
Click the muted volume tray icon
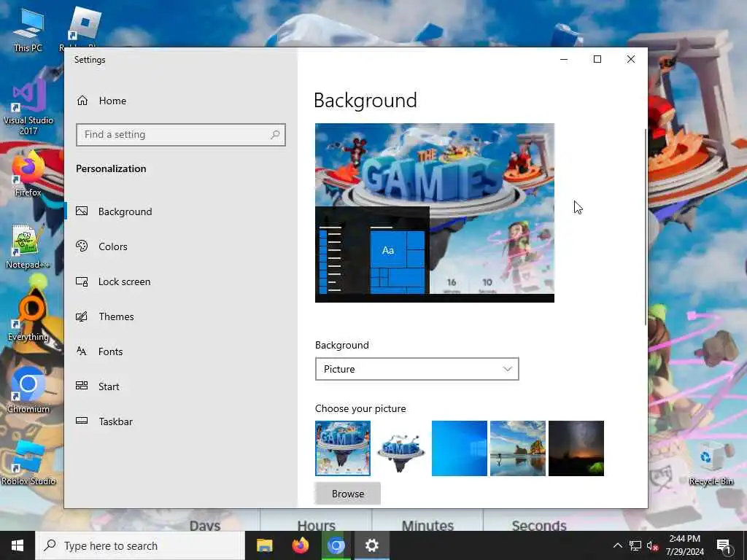[652, 545]
